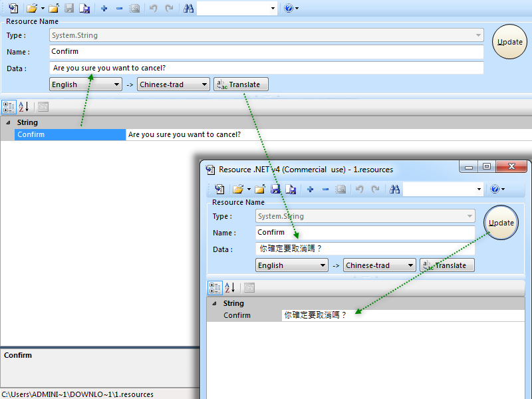The width and height of the screenshot is (532, 399).
Task: Minimize the Resource .NET v4 front window
Action: point(469,167)
